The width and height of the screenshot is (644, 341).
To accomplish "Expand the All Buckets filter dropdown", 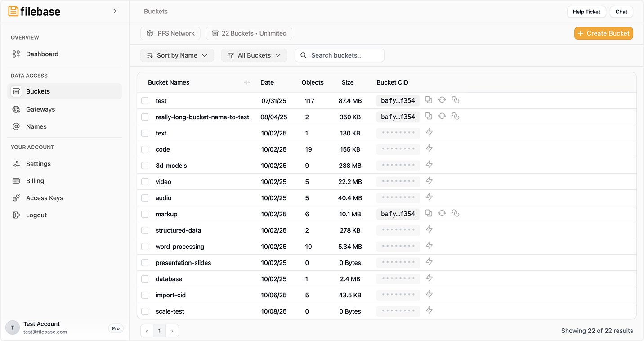I will pyautogui.click(x=254, y=55).
